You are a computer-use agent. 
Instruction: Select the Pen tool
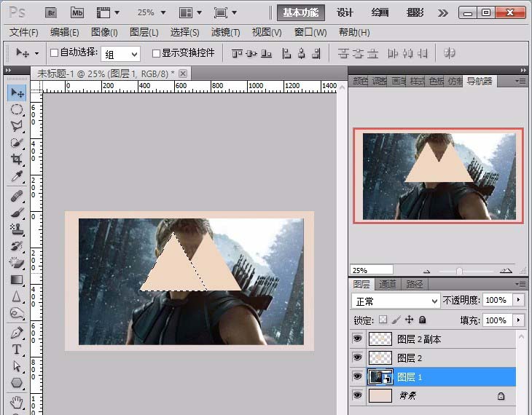click(17, 333)
